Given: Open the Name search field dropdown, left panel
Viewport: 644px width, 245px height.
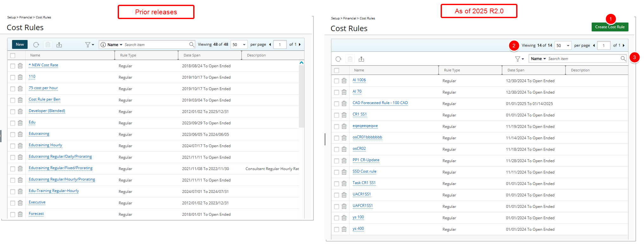Looking at the screenshot, I should pyautogui.click(x=115, y=45).
